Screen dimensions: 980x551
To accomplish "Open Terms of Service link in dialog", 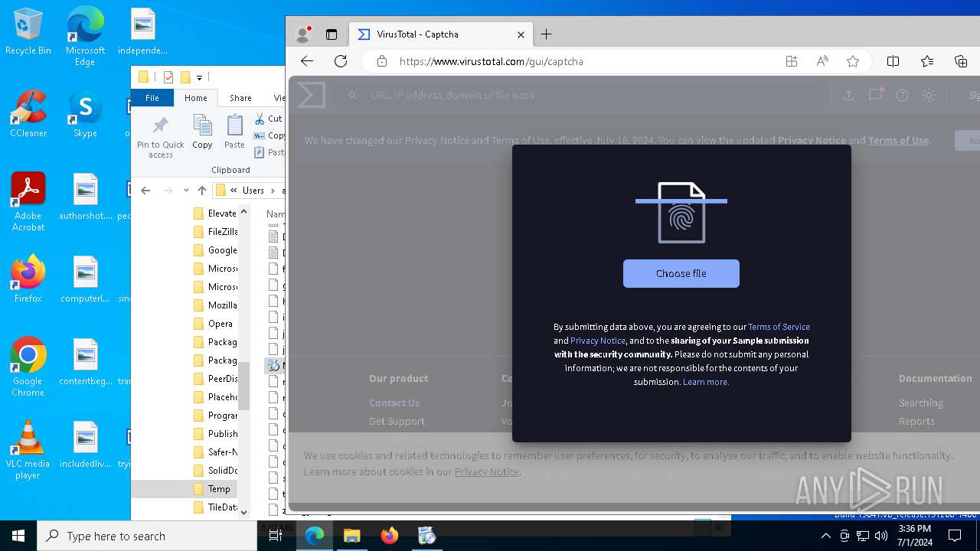I will click(x=779, y=327).
